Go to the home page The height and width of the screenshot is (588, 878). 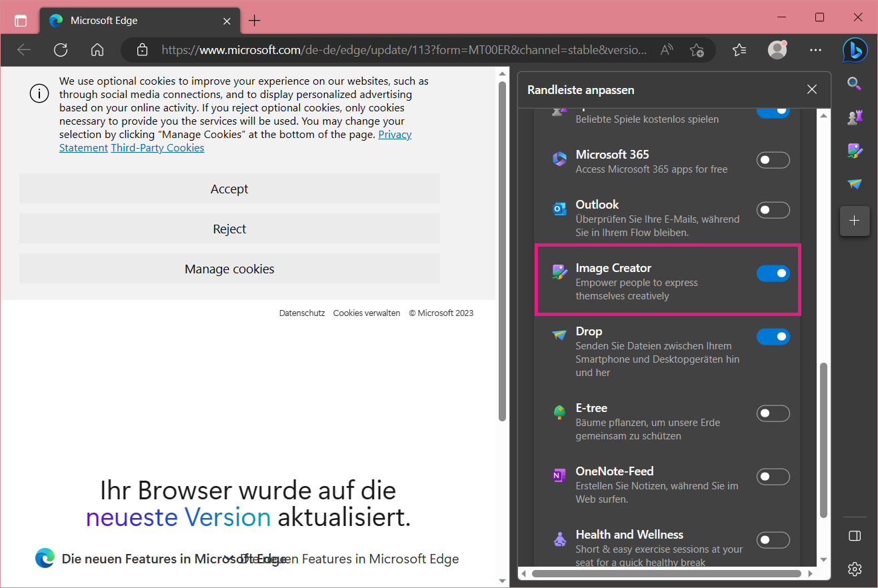pyautogui.click(x=97, y=50)
